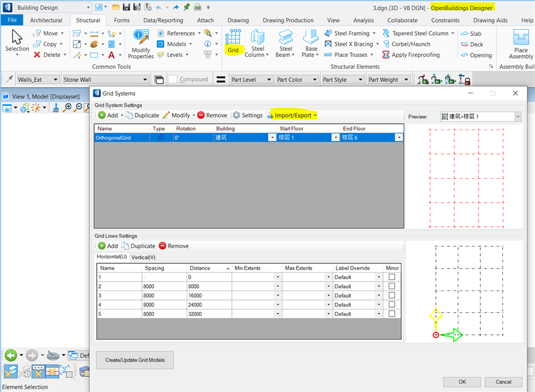
Task: Select the Steel Column tool
Action: (x=257, y=43)
